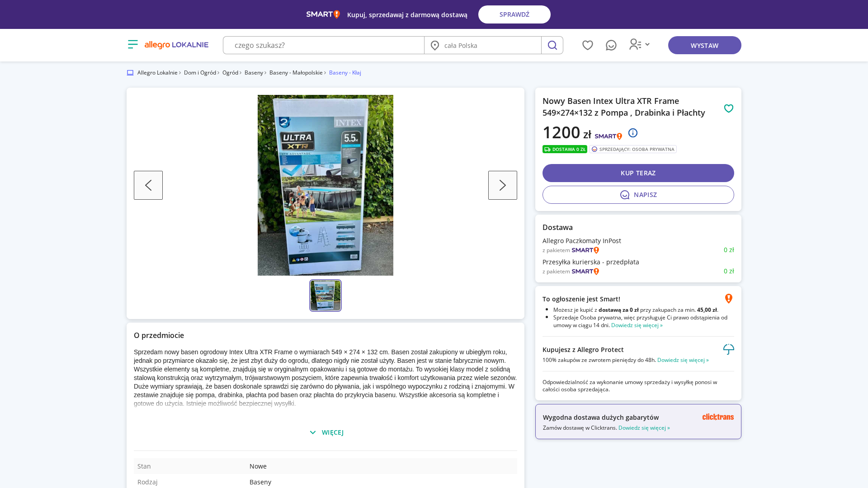The image size is (868, 488).
Task: Open Baseny breadcrumb link
Action: [x=254, y=73]
